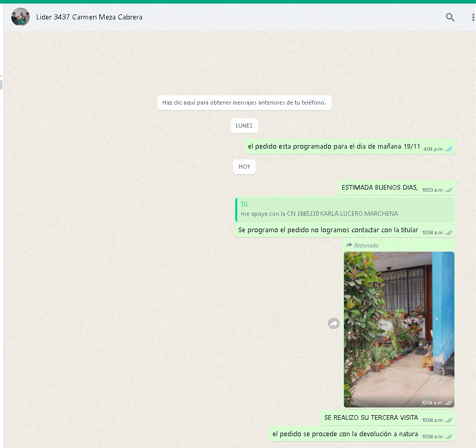476x448 pixels.
Task: Open the contact's profile picture
Action: (x=20, y=17)
